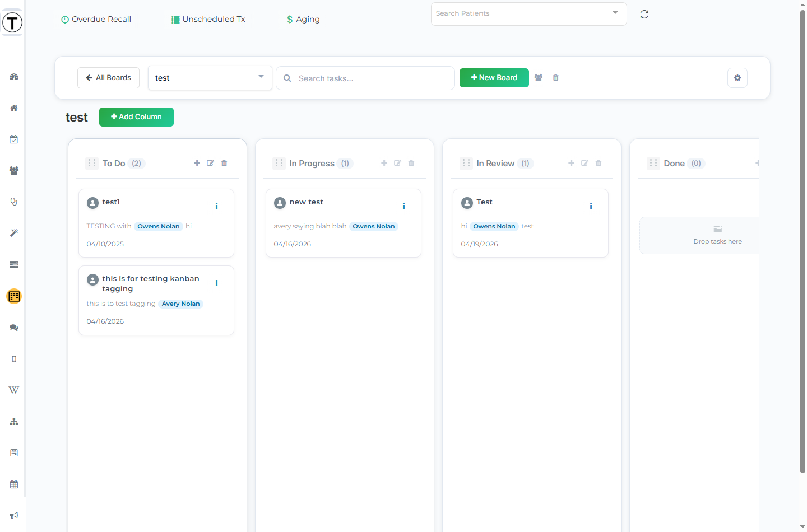Click the Search tasks input field
Screen dimensions: 807x532
pyautogui.click(x=365, y=78)
